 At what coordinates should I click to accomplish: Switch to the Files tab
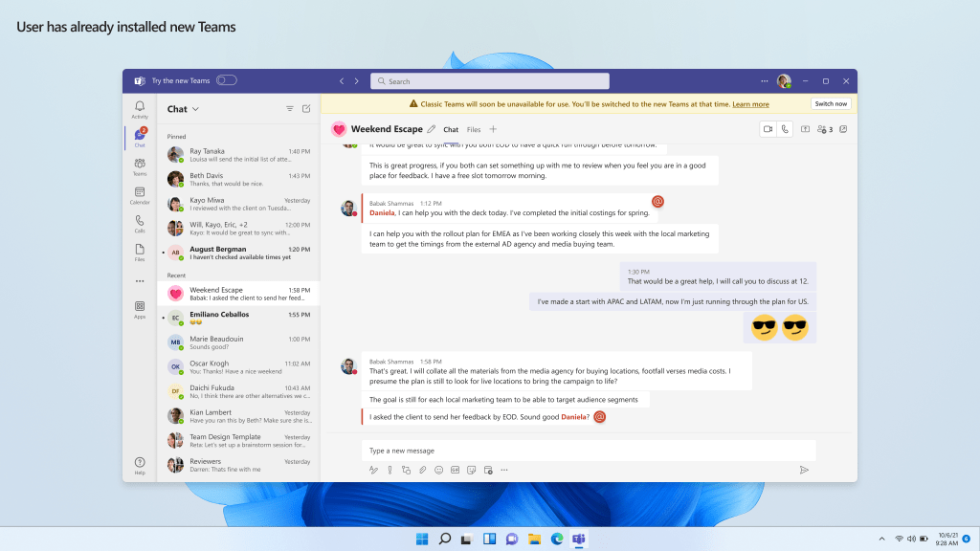pyautogui.click(x=474, y=129)
